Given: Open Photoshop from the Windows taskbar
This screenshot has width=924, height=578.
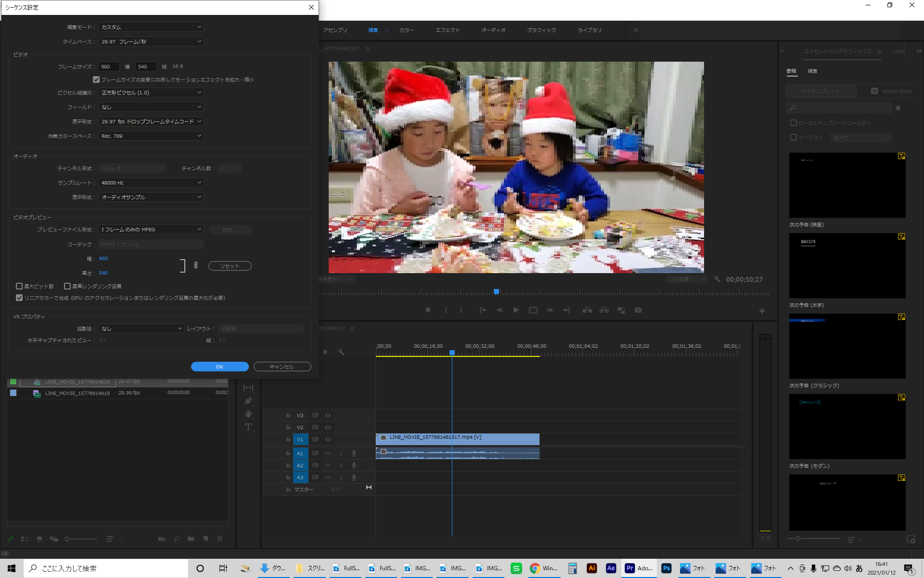Looking at the screenshot, I should [666, 568].
